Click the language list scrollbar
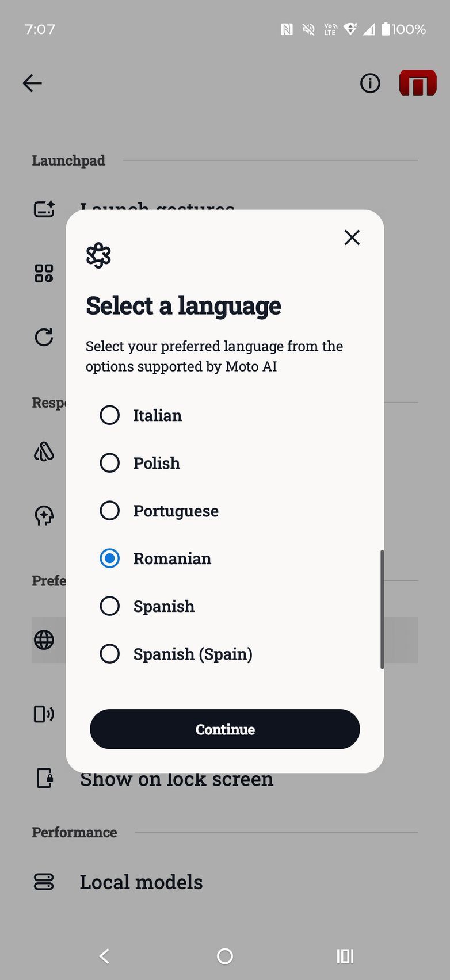Viewport: 450px width, 980px height. tap(382, 610)
